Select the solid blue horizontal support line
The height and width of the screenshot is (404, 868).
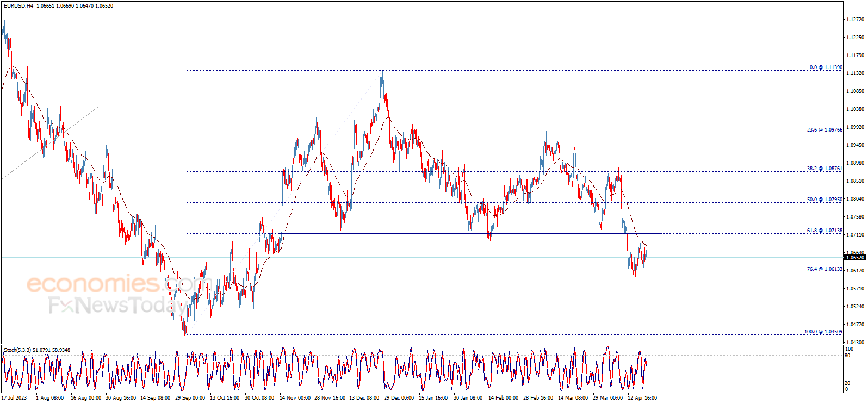click(x=470, y=233)
